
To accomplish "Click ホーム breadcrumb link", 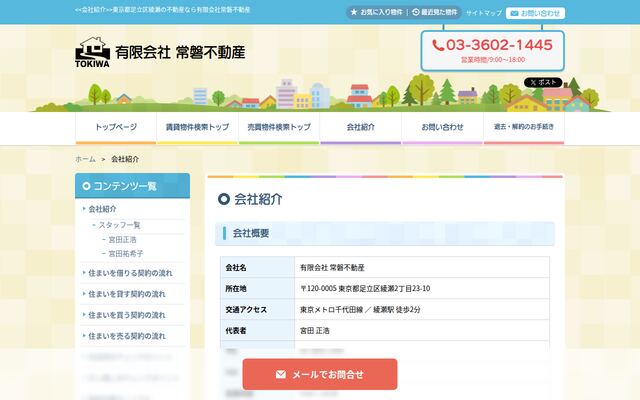I will (85, 159).
